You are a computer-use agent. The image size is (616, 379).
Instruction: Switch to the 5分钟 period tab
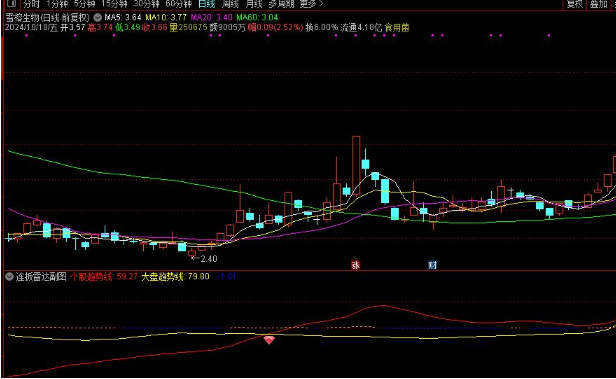tap(84, 4)
